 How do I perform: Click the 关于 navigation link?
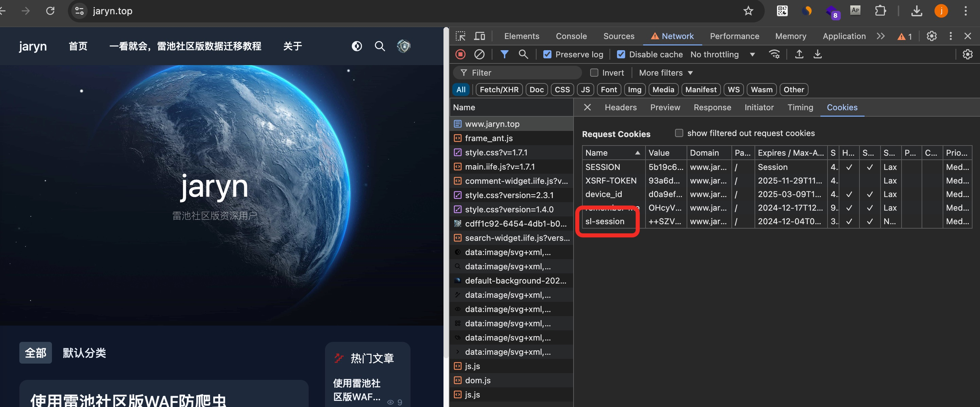coord(292,46)
